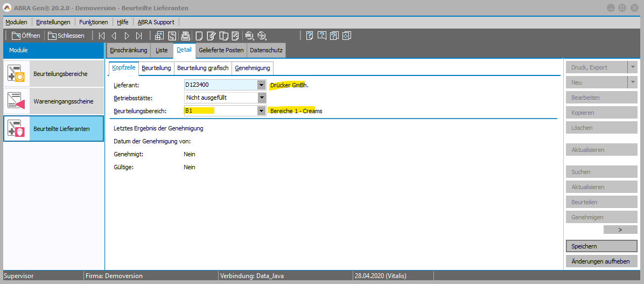Open the Genehmigung sub-tab
Image resolution: width=644 pixels, height=284 pixels.
pos(253,68)
